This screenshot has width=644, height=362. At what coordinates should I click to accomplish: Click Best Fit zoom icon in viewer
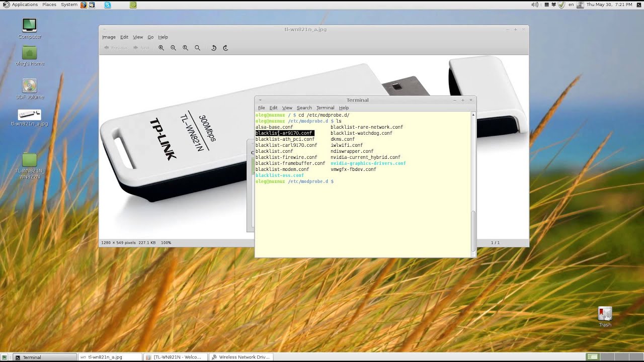pos(197,48)
